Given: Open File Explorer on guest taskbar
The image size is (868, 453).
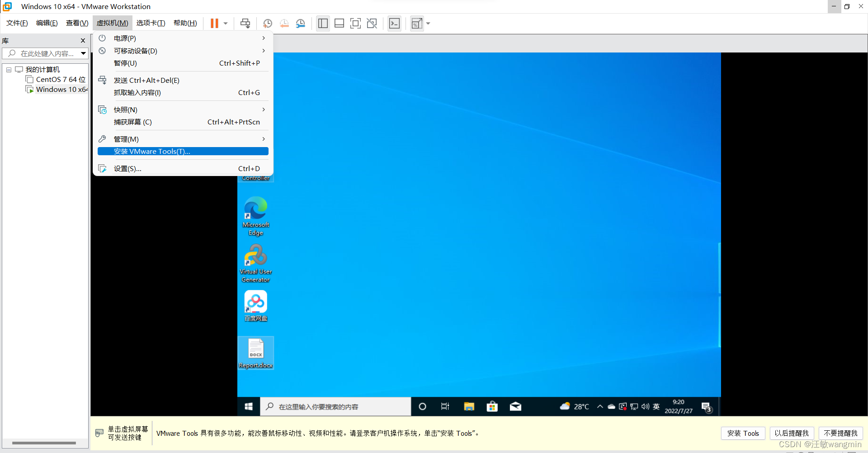Looking at the screenshot, I should tap(469, 406).
